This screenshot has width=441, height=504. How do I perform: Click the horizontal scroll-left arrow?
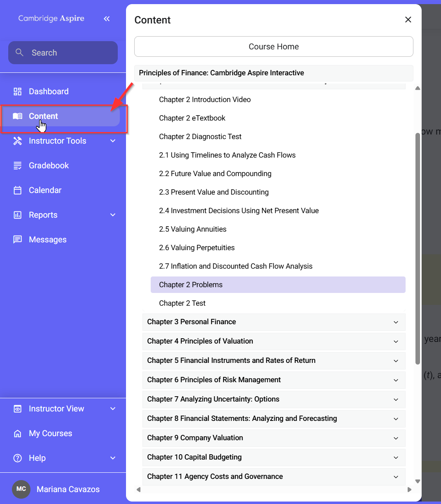[x=138, y=490]
